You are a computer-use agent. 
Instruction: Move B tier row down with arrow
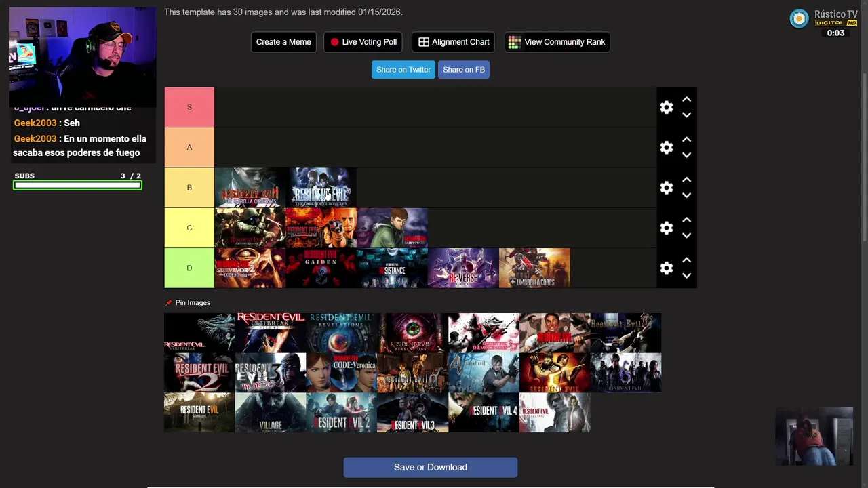pyautogui.click(x=686, y=195)
